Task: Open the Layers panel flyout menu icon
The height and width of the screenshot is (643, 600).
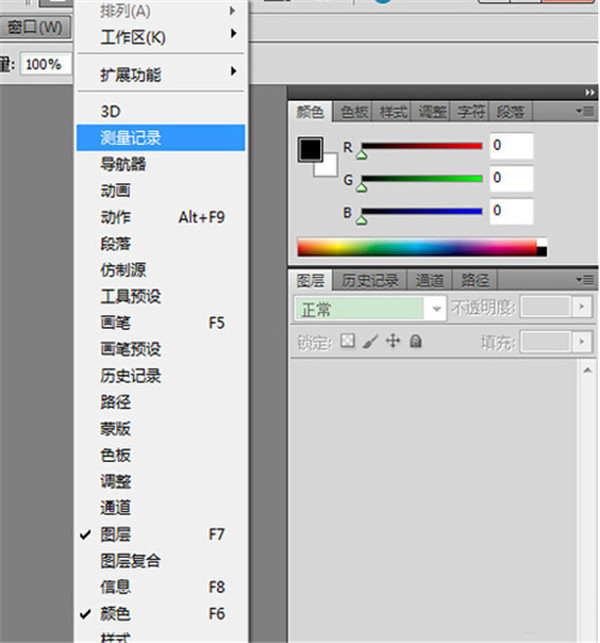Action: (x=585, y=280)
